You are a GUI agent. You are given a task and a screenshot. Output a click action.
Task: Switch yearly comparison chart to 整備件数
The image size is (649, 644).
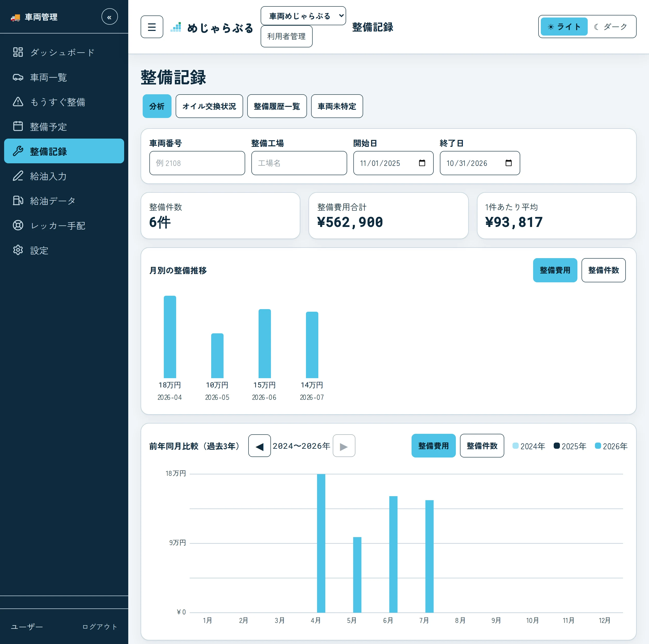(x=482, y=446)
